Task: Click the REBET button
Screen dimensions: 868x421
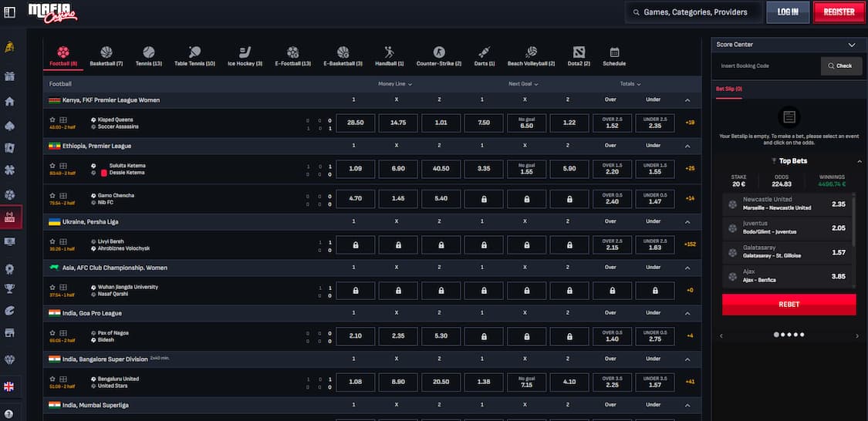Action: click(x=789, y=305)
